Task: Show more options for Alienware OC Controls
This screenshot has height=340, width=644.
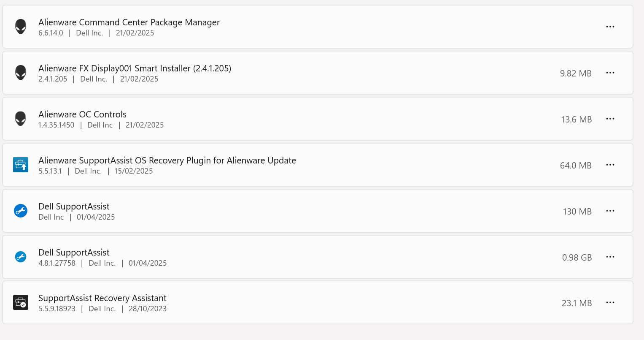Action: (x=610, y=119)
